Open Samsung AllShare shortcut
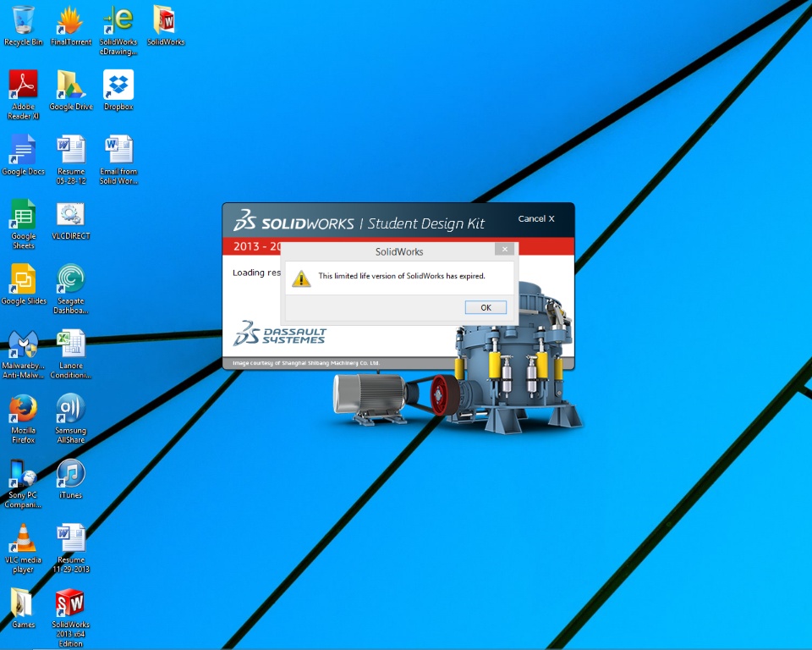This screenshot has width=812, height=650. click(71, 419)
